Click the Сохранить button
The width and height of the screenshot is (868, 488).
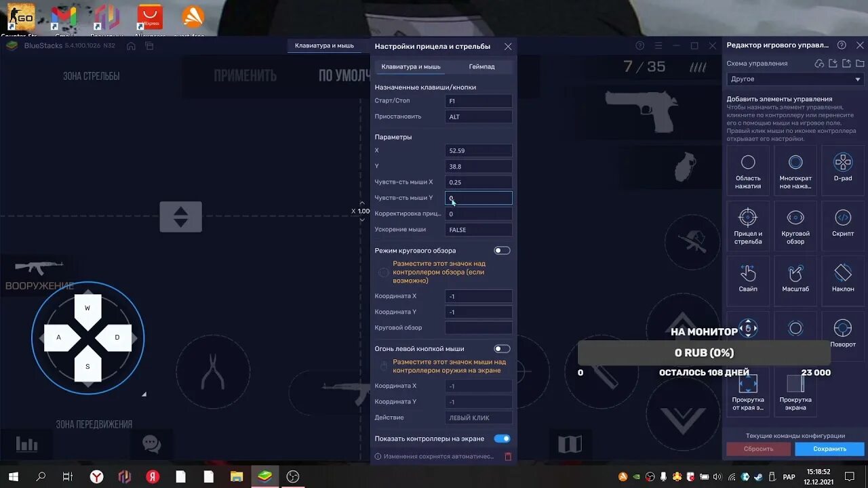pos(829,449)
